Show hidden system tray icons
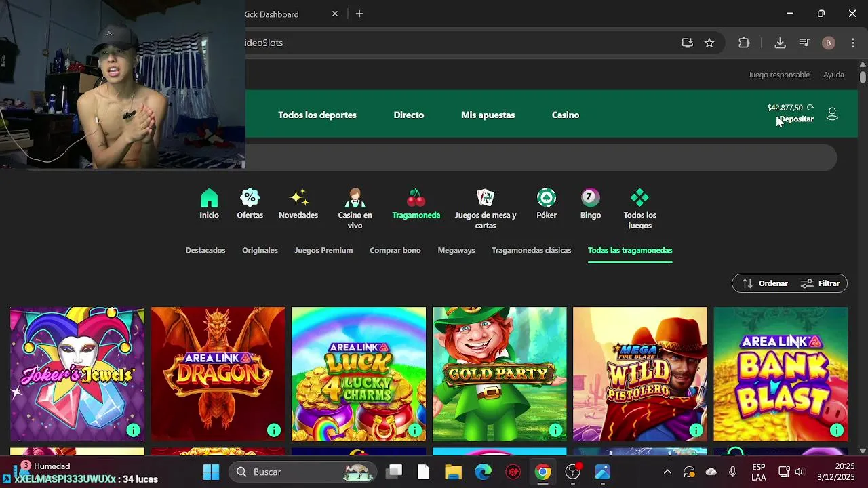 coord(667,472)
